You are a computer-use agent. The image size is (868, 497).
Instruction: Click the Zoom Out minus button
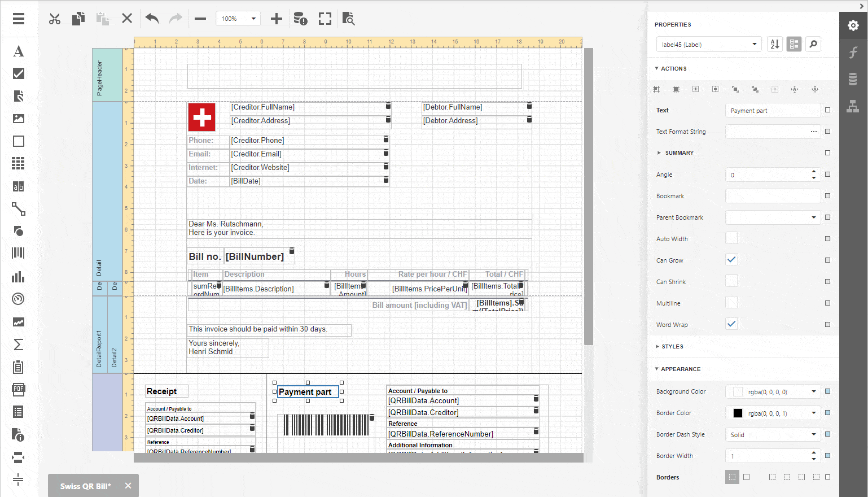(x=200, y=19)
